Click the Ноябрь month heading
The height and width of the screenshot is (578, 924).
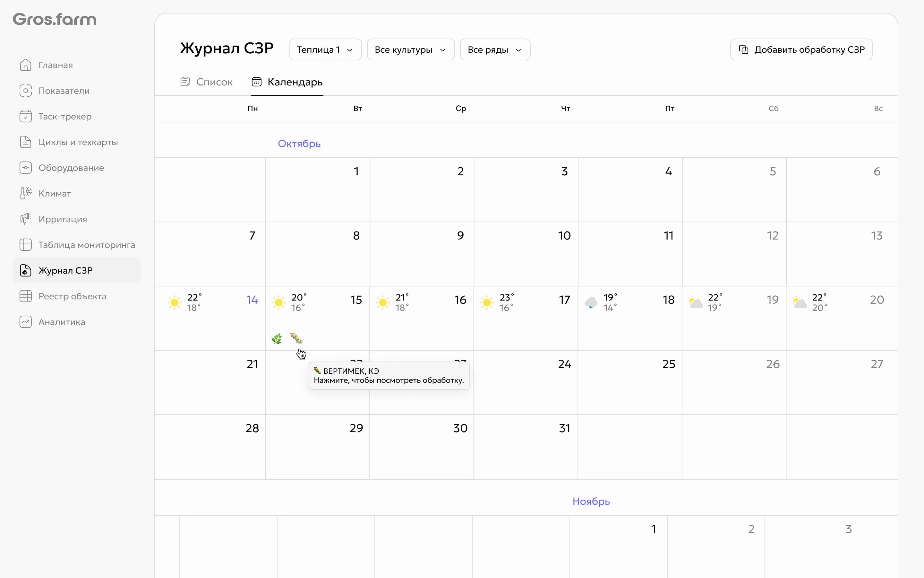pos(591,501)
